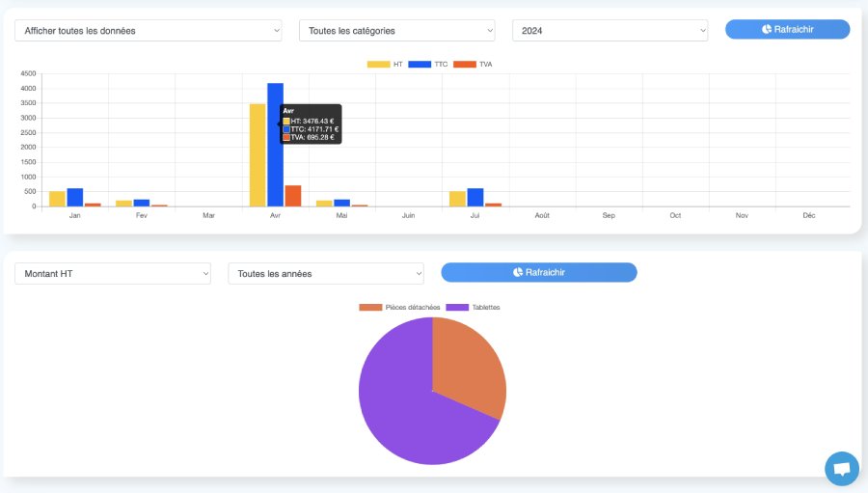Click the bottom Rafraîchir button

pos(538,273)
